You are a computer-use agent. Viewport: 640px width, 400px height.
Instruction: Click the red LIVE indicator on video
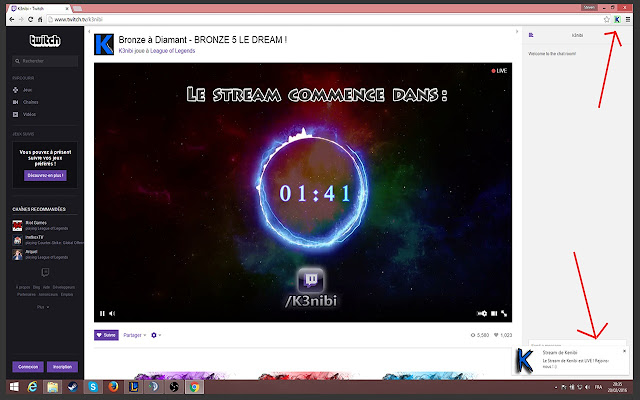pyautogui.click(x=499, y=71)
